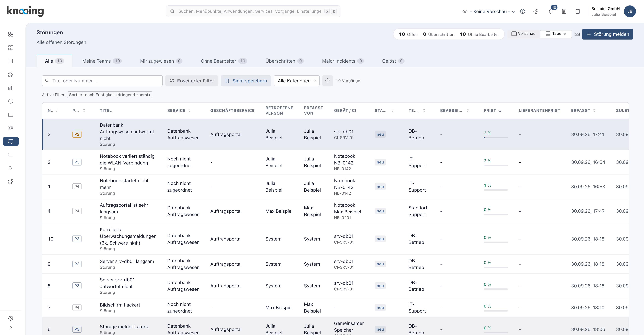This screenshot has height=335, width=644.
Task: Show keyboard shortcuts icon beside Tabelle
Action: [x=577, y=34]
